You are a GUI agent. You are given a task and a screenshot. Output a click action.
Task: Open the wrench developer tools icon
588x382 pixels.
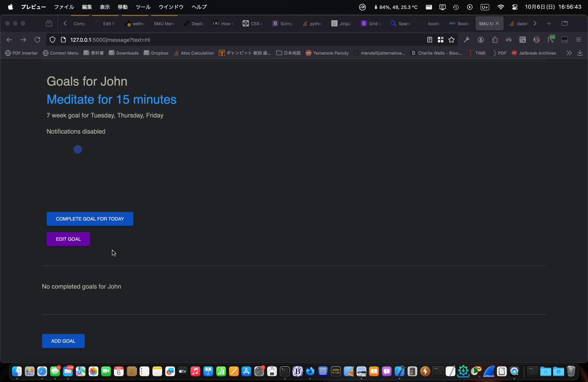coord(467,40)
